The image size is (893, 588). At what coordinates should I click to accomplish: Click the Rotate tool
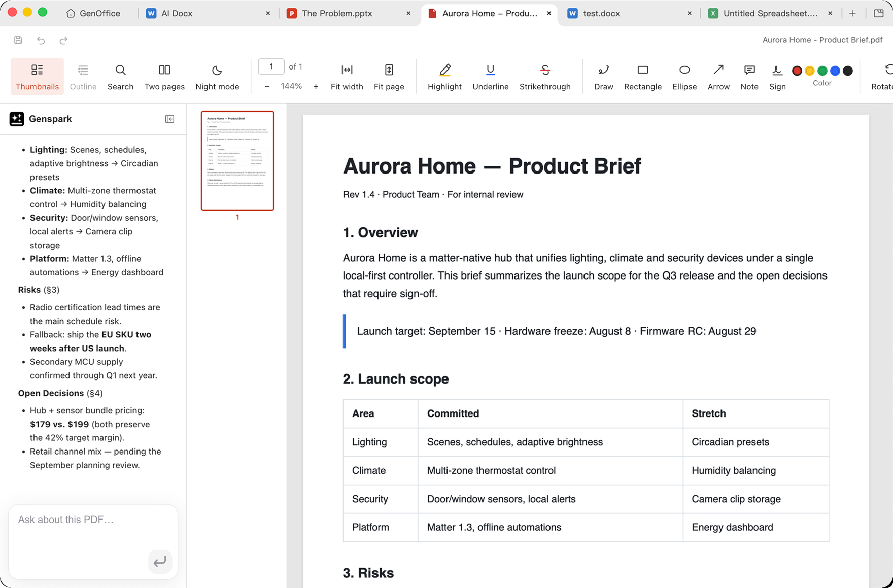(882, 77)
